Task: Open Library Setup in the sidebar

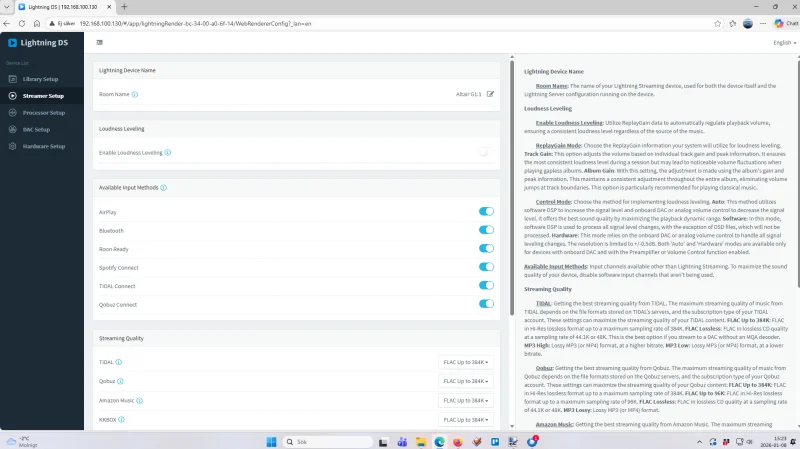Action: (x=40, y=79)
